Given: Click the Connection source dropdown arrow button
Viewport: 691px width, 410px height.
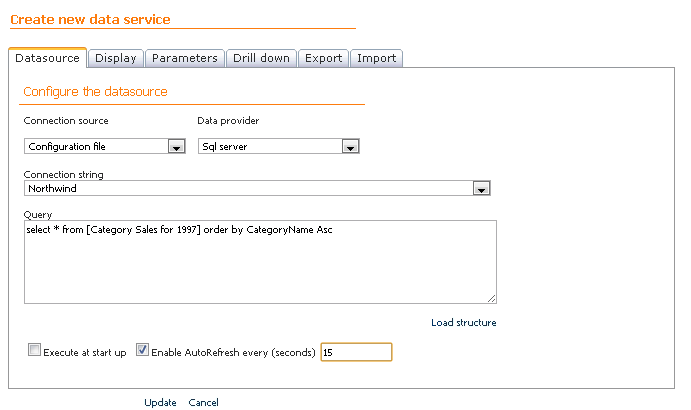Looking at the screenshot, I should (x=176, y=147).
